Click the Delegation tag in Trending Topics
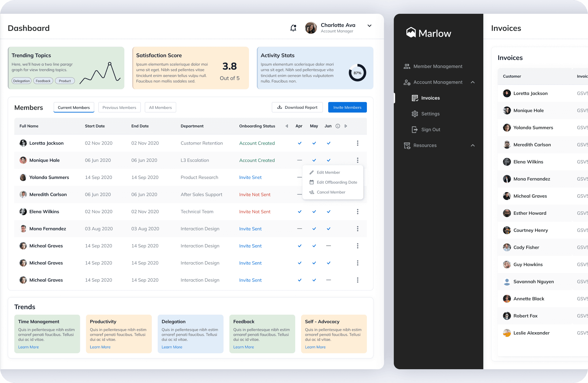 (21, 81)
